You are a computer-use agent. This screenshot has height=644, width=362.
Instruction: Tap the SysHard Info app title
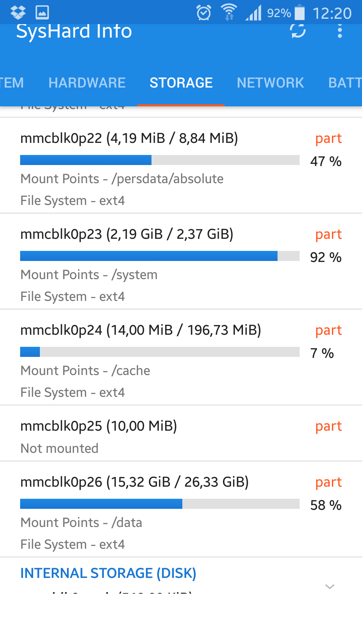pos(74,31)
